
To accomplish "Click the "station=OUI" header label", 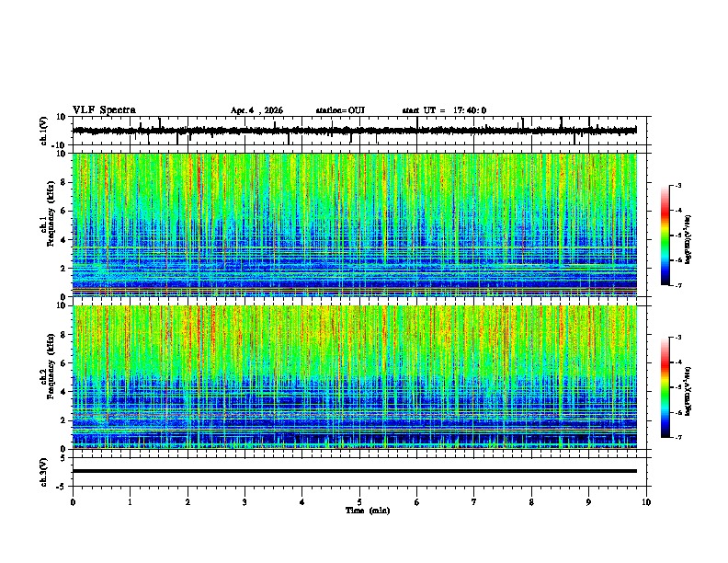I will tap(340, 110).
